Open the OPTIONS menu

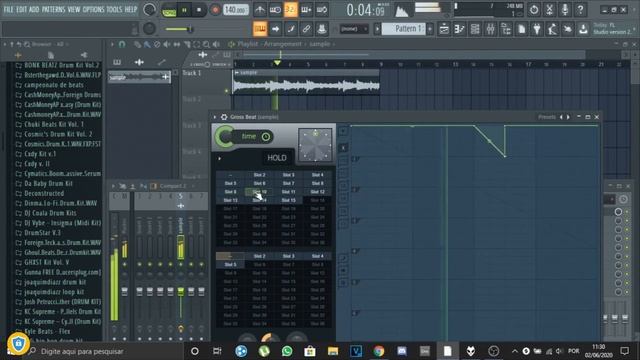93,9
